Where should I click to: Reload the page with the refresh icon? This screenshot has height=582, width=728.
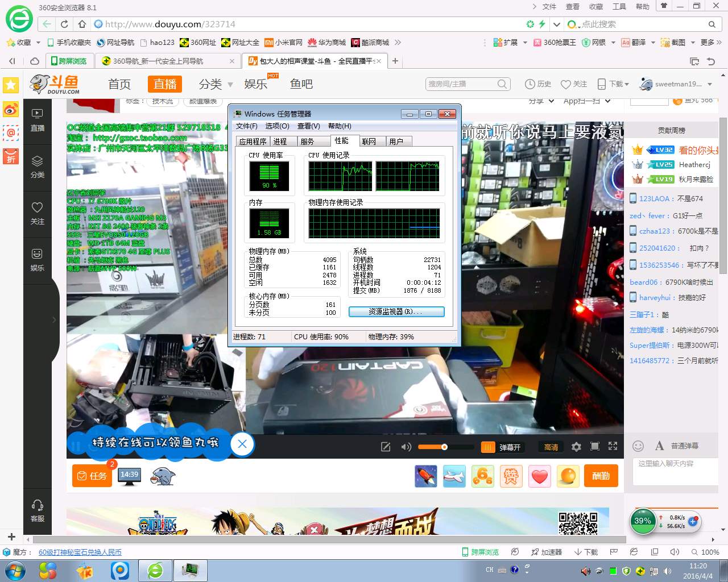pyautogui.click(x=64, y=24)
